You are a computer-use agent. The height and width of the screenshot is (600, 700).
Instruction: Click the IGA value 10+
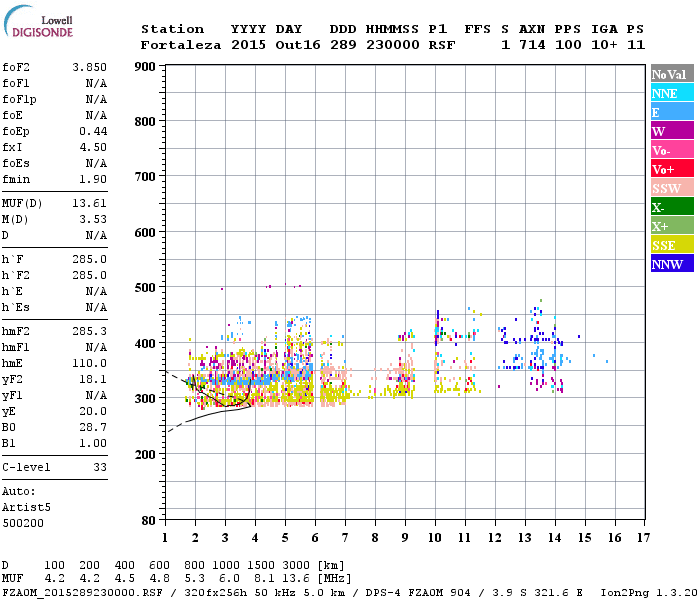[x=604, y=45]
